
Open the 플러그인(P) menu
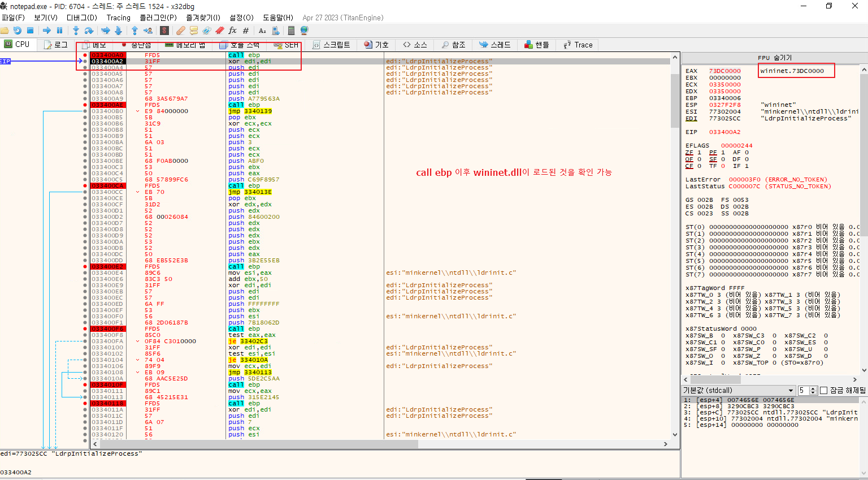158,18
